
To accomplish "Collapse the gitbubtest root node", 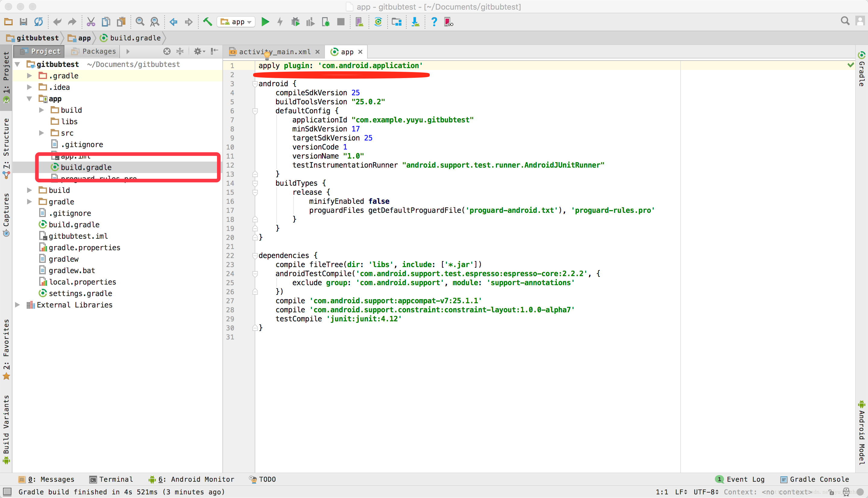I will point(17,64).
